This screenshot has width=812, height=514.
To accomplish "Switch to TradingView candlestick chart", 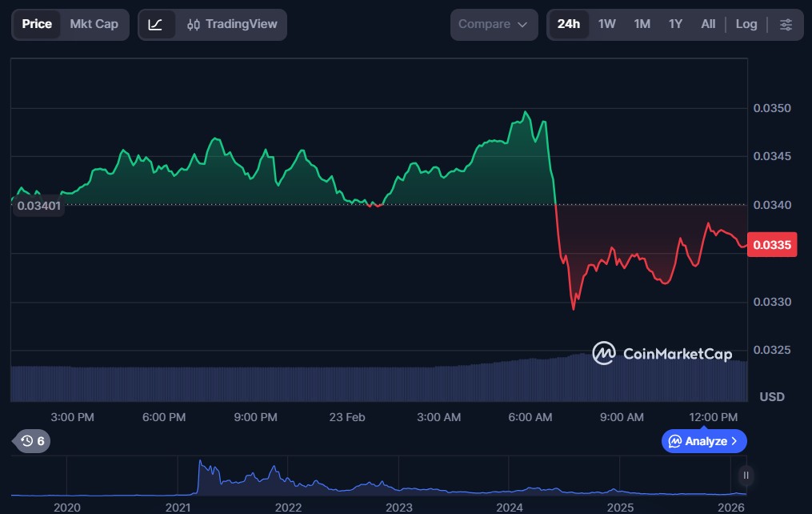I will click(232, 25).
